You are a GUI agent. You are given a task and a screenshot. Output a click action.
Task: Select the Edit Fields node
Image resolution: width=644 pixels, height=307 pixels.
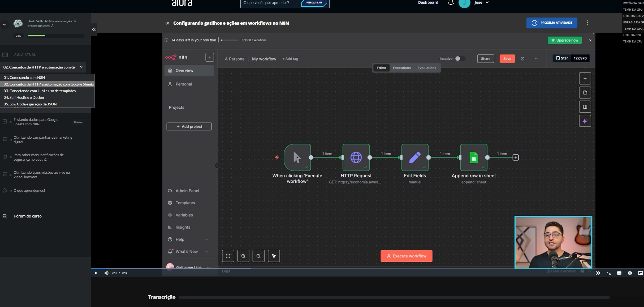(x=415, y=157)
